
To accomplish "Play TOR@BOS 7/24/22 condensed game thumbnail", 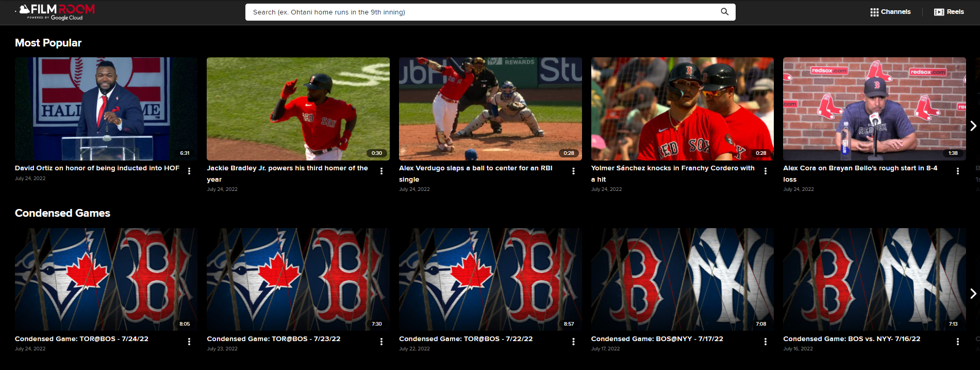I will (106, 279).
